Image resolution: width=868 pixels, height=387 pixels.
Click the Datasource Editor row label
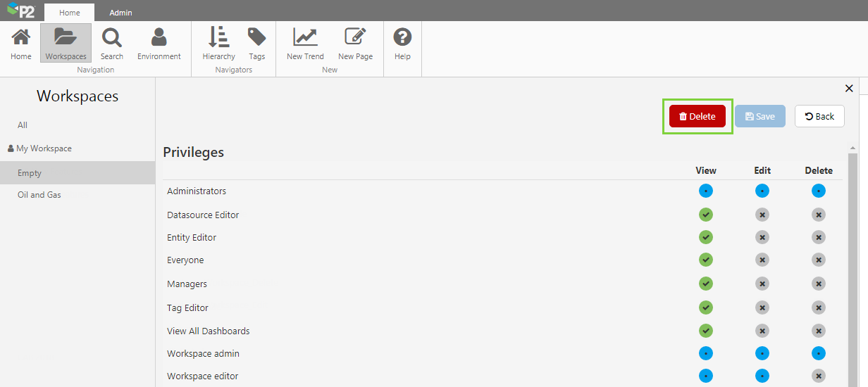point(203,215)
